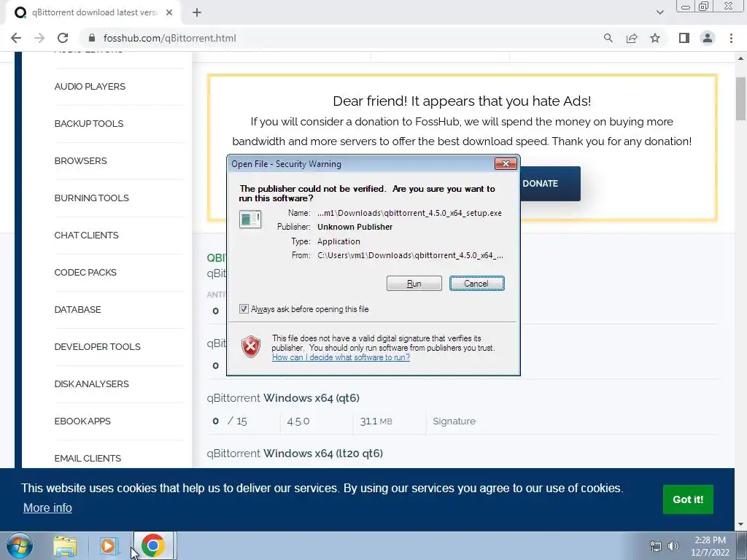This screenshot has height=560, width=747.
Task: Open More info cookie link
Action: pos(47,507)
